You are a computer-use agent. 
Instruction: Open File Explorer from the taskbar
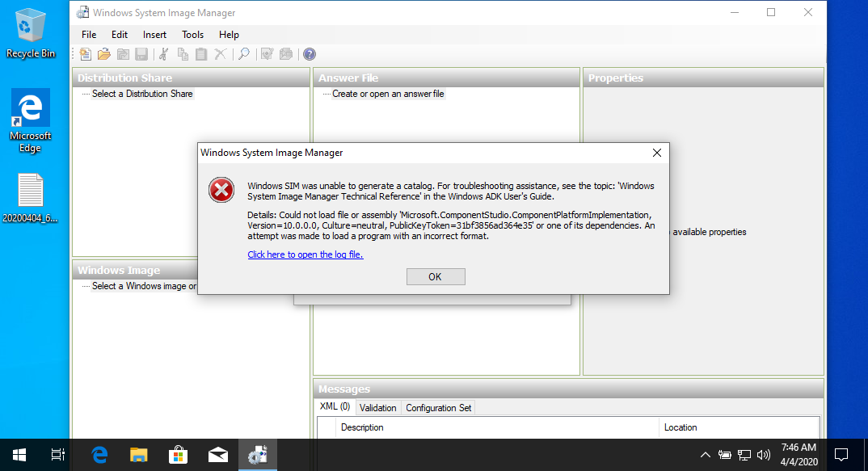[x=138, y=455]
